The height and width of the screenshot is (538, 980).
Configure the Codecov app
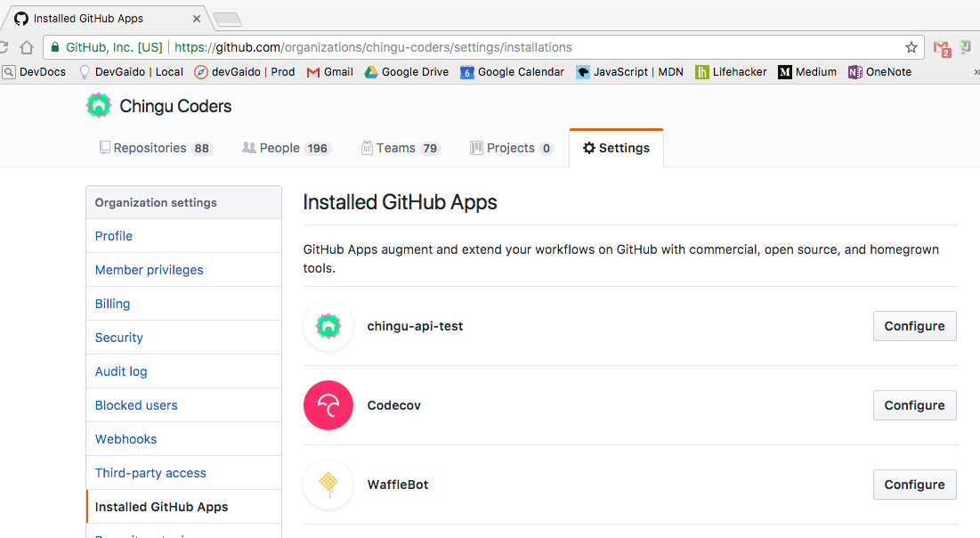[x=914, y=405]
